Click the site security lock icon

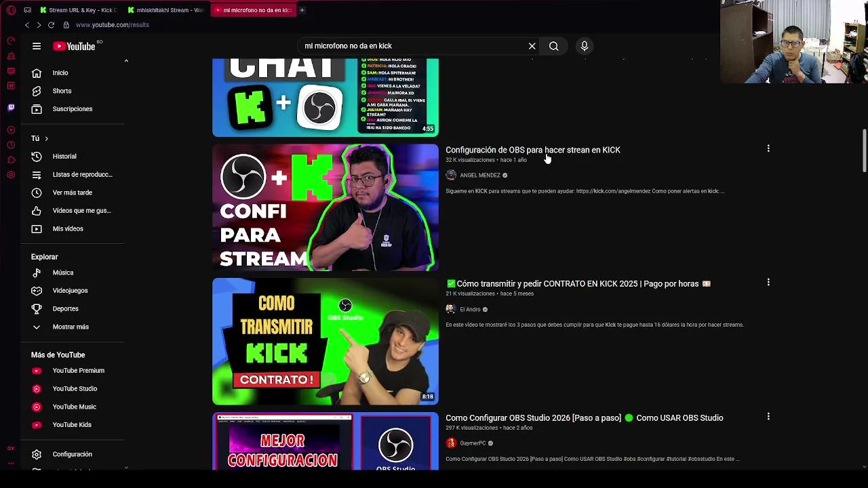pyautogui.click(x=66, y=25)
